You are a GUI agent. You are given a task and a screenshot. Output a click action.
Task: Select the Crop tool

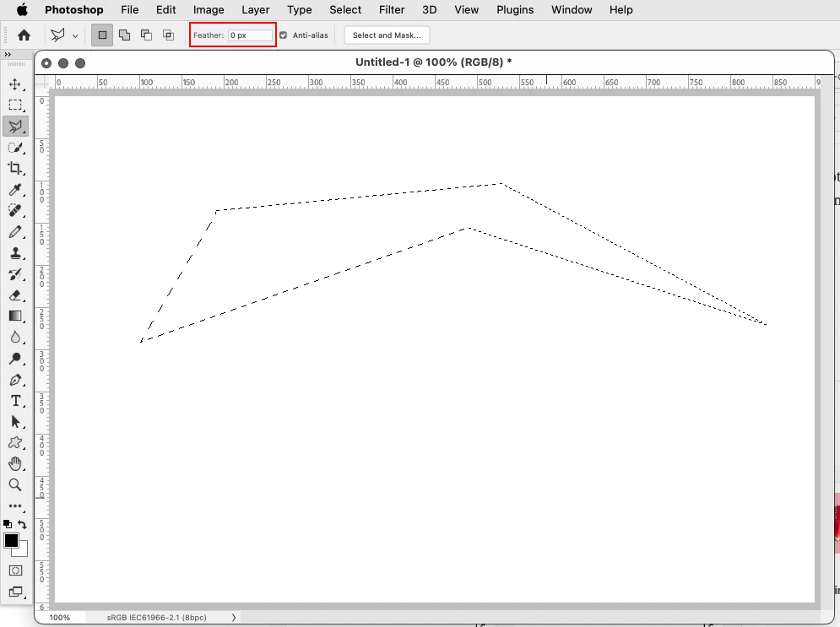click(x=15, y=168)
